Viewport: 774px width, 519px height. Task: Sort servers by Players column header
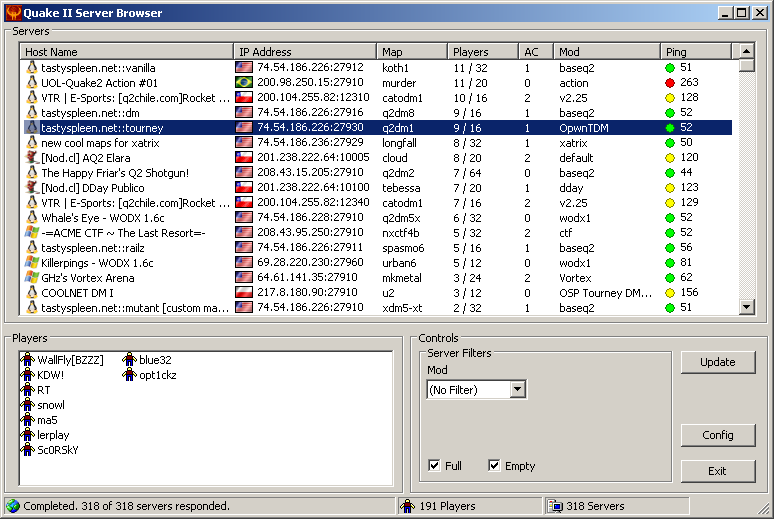483,52
